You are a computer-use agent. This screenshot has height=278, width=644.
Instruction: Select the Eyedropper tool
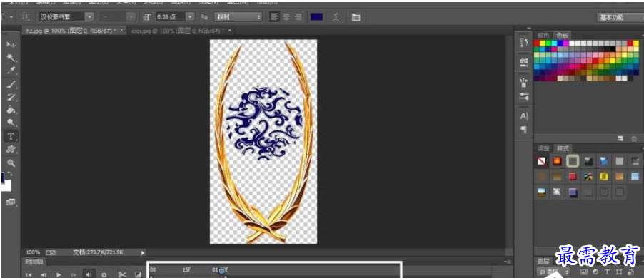pos(11,71)
